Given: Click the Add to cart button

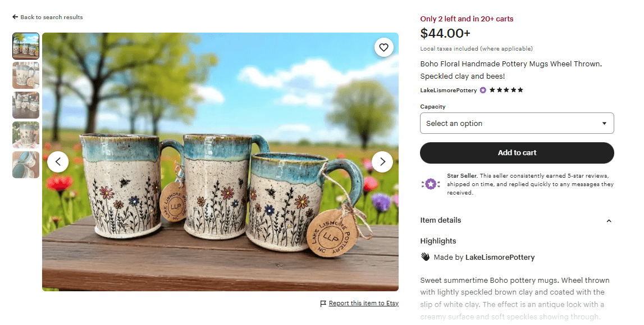Looking at the screenshot, I should (517, 152).
